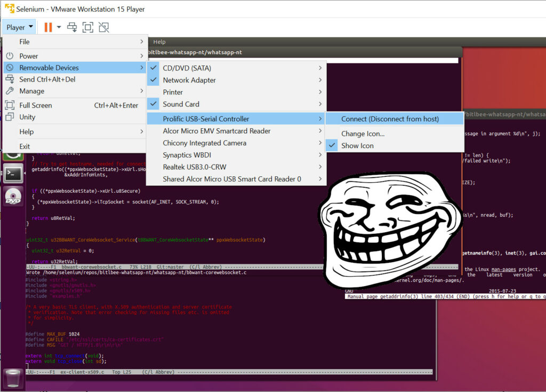Image resolution: width=546 pixels, height=392 pixels.
Task: Click the Unity mode toolbar icon
Action: (x=104, y=27)
